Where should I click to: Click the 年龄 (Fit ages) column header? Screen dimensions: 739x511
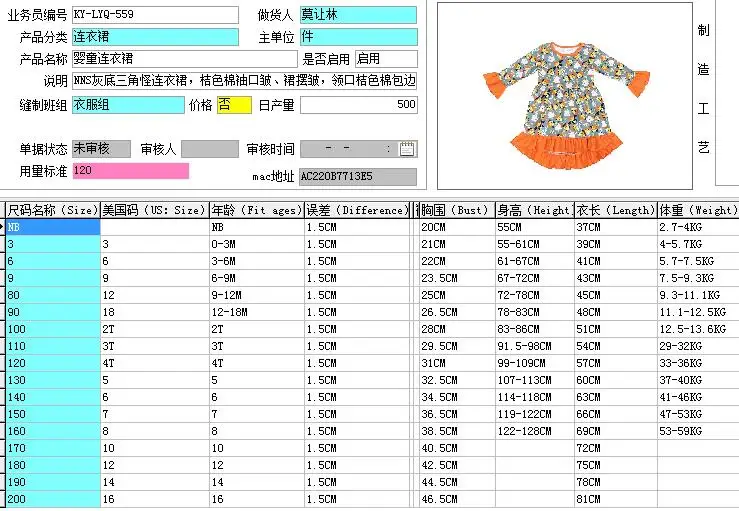257,210
